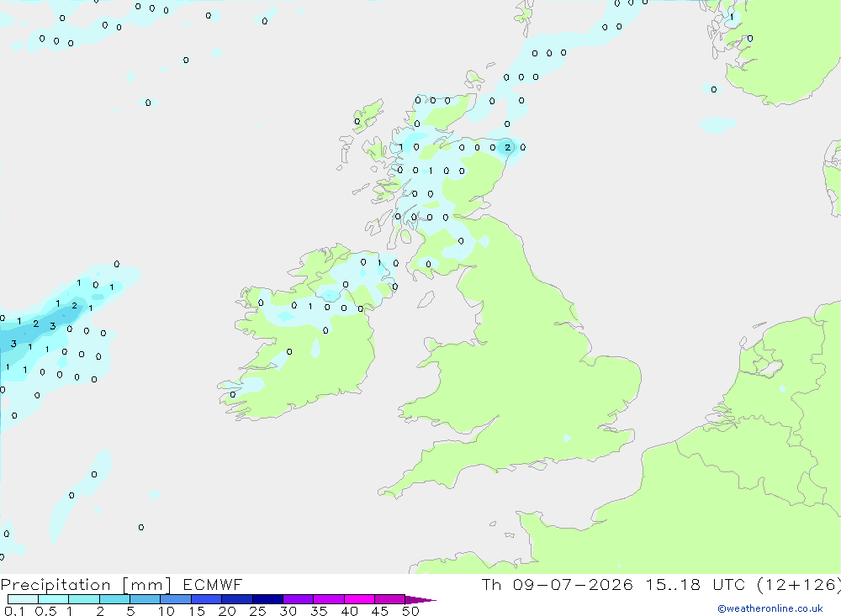This screenshot has width=841, height=616.
Task: Select the 5–10 mm legend swatch
Action: (x=145, y=599)
